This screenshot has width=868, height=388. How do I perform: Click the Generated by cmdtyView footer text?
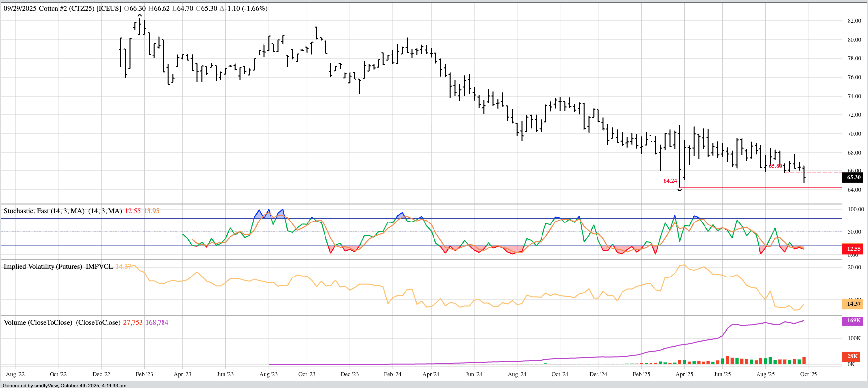point(64,385)
